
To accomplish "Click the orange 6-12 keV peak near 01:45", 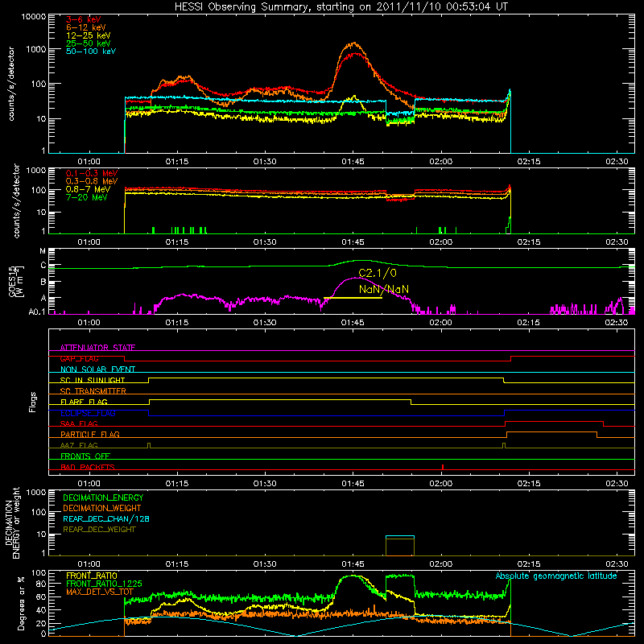I will coord(353,43).
